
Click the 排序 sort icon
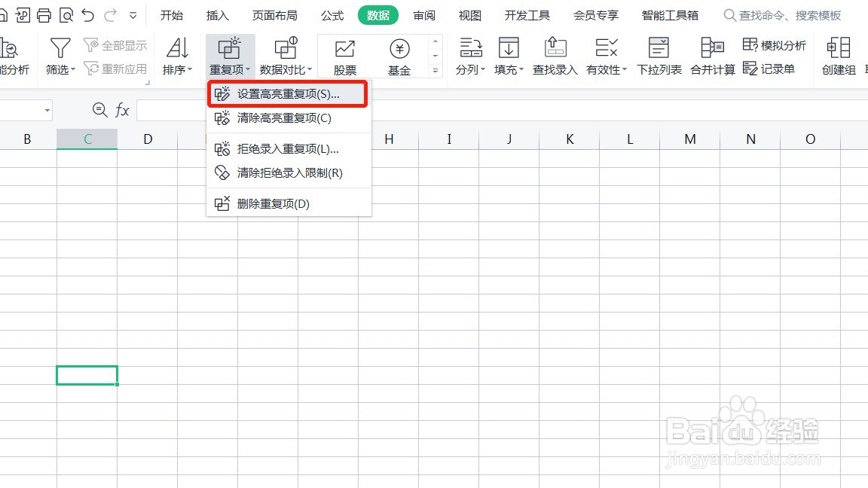tap(177, 49)
